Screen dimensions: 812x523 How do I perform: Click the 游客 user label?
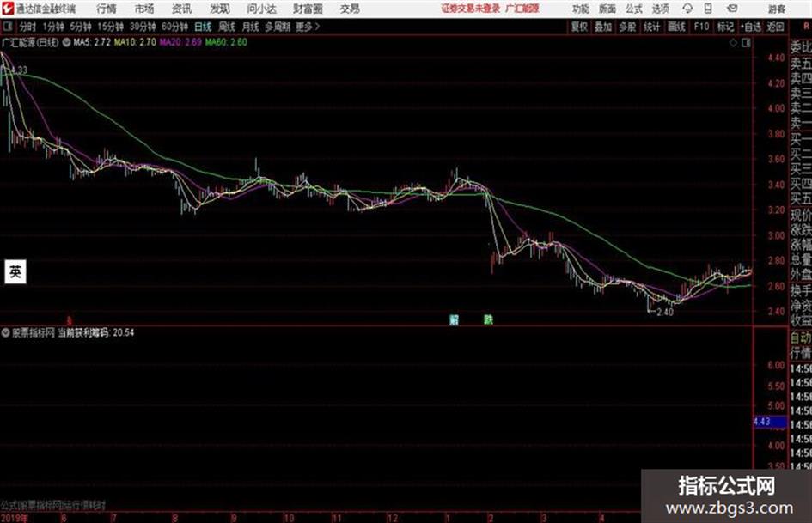776,9
